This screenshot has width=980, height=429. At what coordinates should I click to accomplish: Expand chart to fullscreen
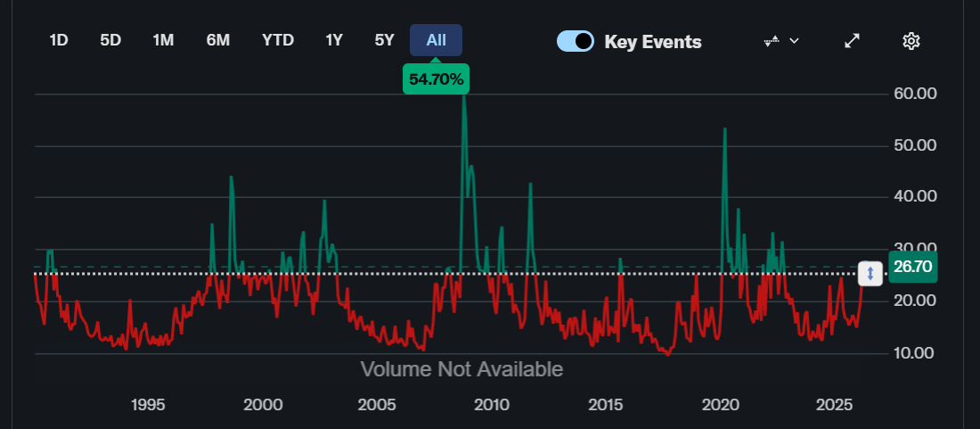point(852,41)
